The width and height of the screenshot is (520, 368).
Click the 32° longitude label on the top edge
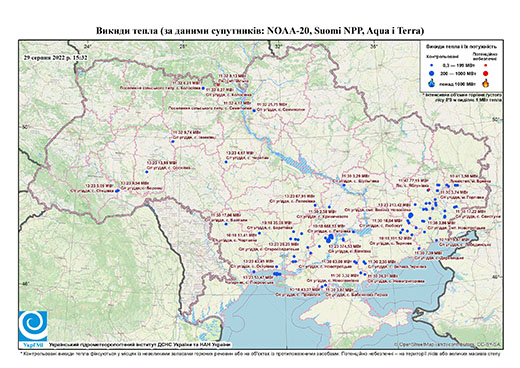pyautogui.click(x=278, y=46)
